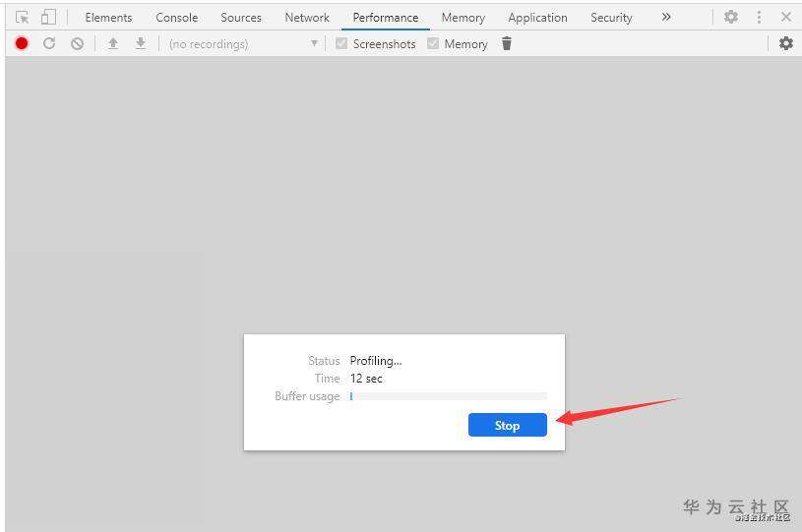Open the capture settings gear icon

786,43
